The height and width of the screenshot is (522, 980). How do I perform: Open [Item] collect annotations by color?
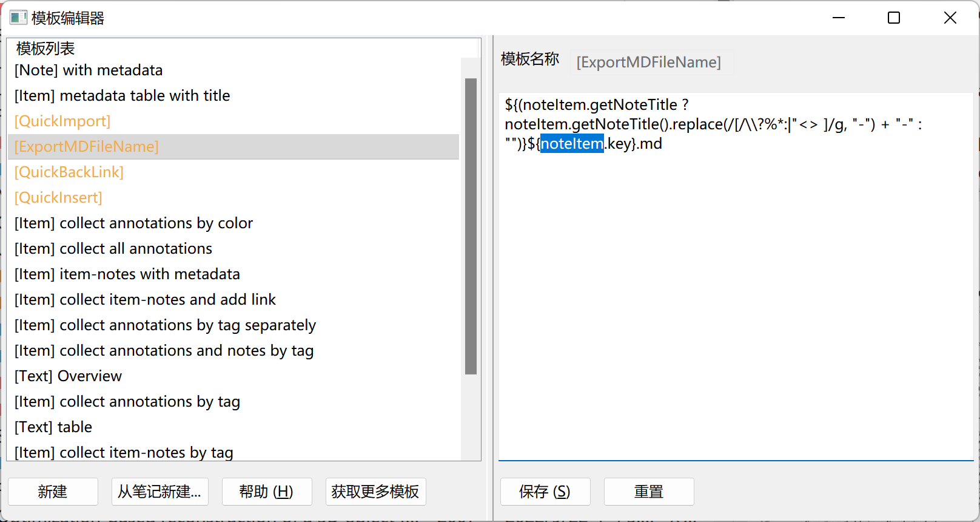pyautogui.click(x=133, y=223)
